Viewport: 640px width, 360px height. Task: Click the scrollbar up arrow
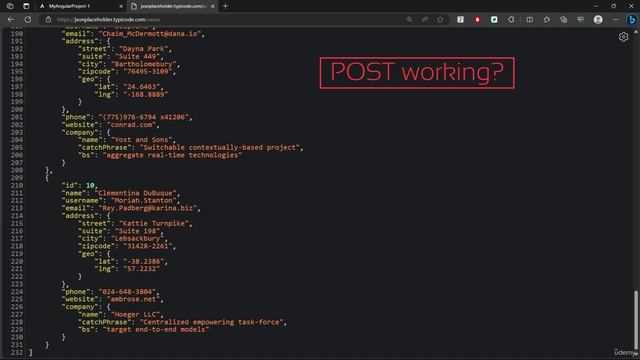[636, 31]
